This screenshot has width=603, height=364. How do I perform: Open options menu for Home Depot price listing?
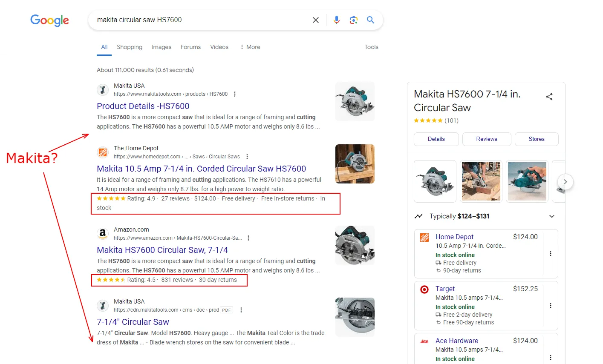tap(551, 254)
